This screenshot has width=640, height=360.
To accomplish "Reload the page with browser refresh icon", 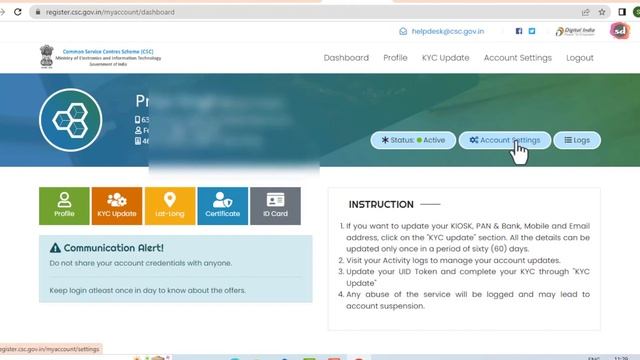I will (18, 12).
